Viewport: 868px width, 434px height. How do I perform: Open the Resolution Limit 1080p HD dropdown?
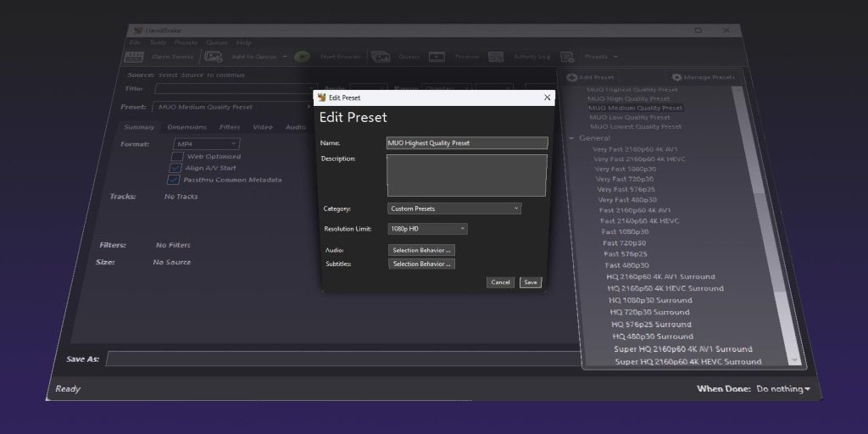click(x=427, y=229)
